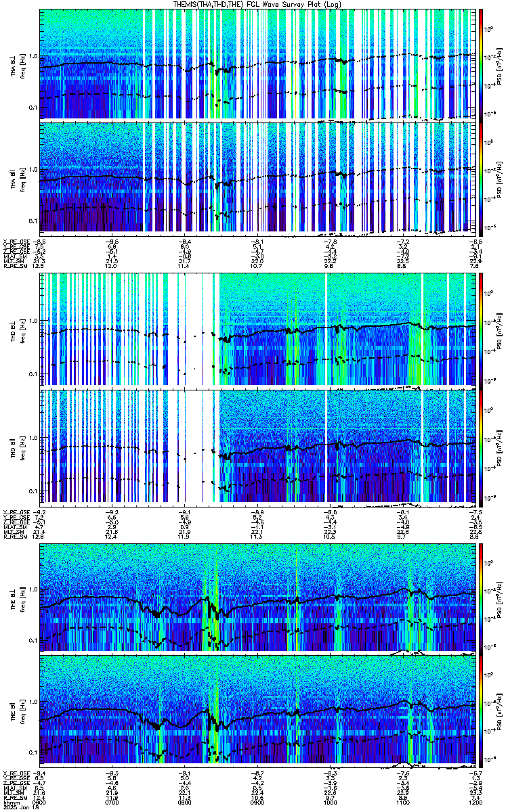The image size is (508, 812).
Task: Click the white data gap in THD top panel
Action: tap(194, 330)
